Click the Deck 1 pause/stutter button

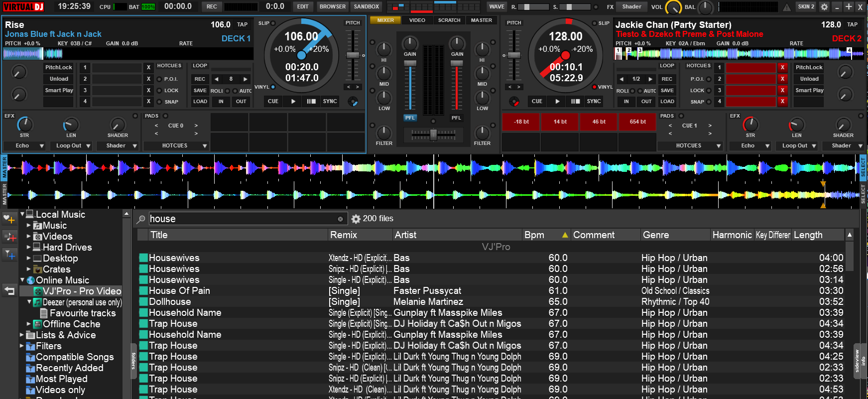pyautogui.click(x=311, y=101)
